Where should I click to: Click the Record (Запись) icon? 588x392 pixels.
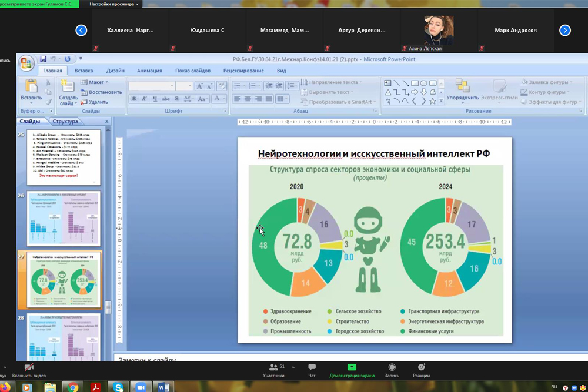(392, 367)
